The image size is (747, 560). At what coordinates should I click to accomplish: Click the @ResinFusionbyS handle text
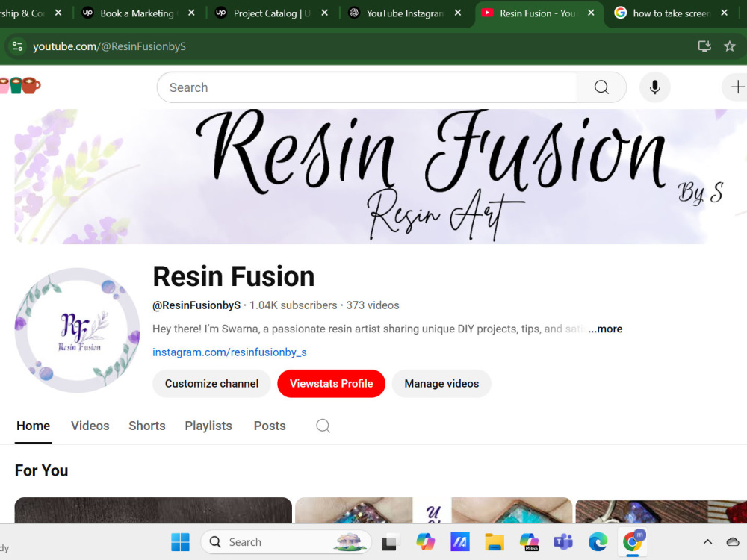click(196, 305)
